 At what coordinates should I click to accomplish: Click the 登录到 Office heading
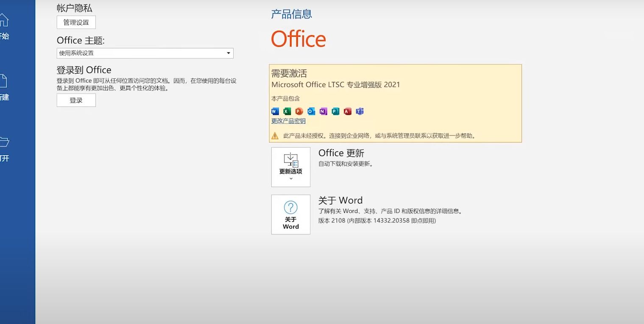click(x=84, y=70)
